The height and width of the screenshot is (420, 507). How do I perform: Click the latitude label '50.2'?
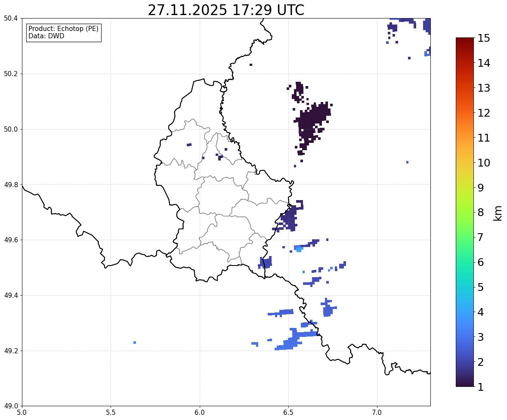tap(11, 74)
